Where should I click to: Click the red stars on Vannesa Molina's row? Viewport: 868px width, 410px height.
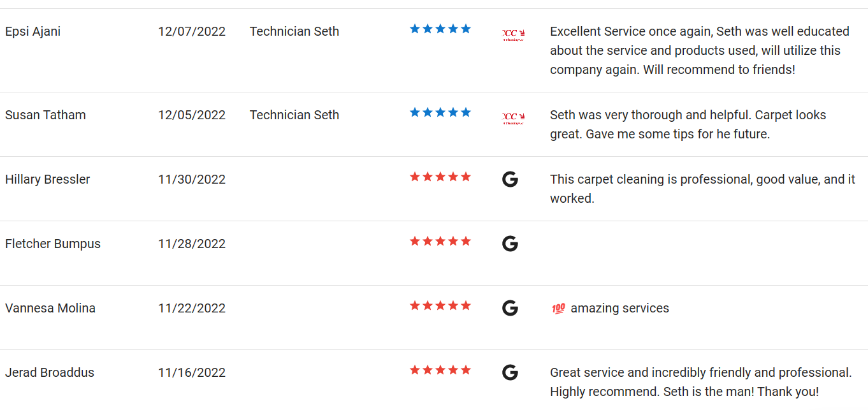[440, 305]
